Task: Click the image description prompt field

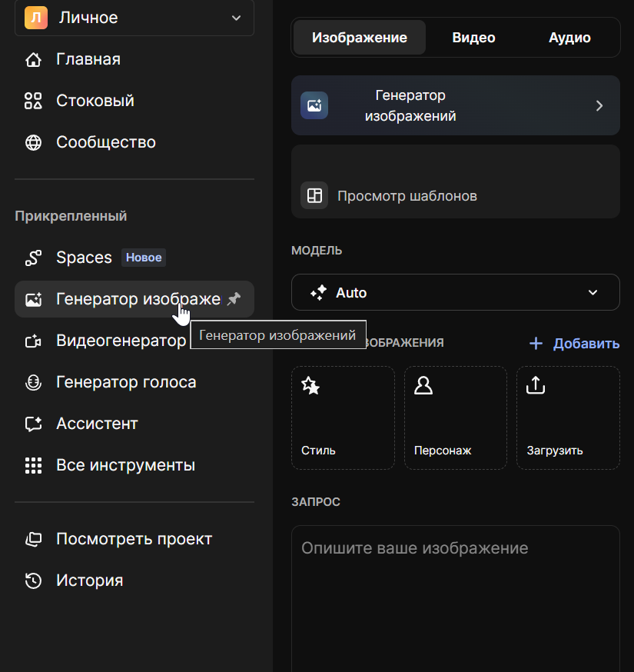Action: coord(455,592)
